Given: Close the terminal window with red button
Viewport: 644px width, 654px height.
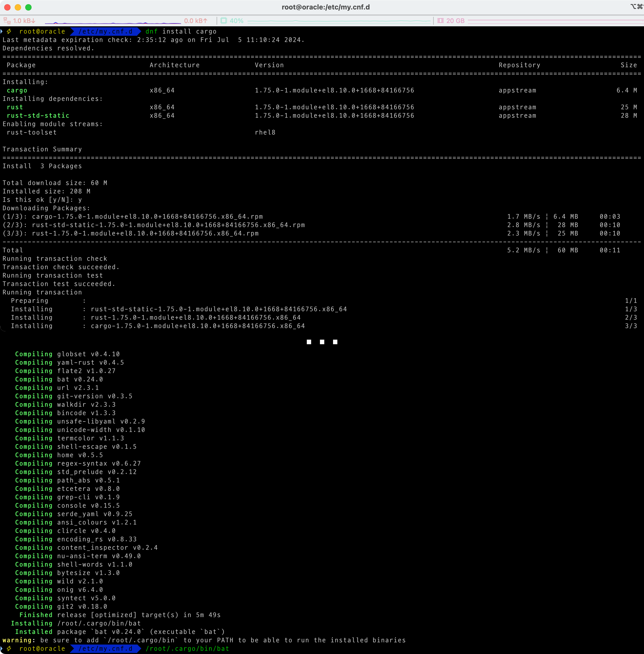Looking at the screenshot, I should [7, 7].
